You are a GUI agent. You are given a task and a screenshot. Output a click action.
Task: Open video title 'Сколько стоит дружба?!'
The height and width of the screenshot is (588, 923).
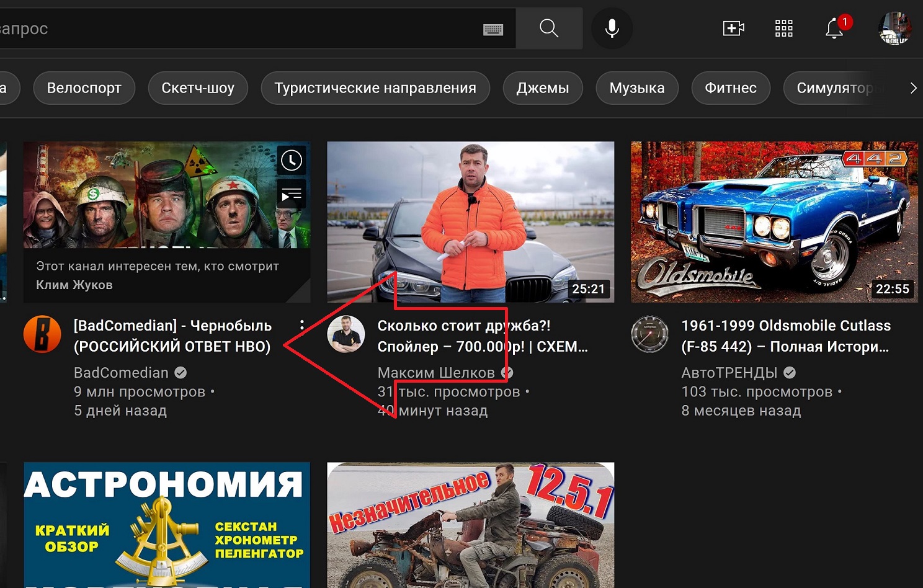(x=483, y=336)
